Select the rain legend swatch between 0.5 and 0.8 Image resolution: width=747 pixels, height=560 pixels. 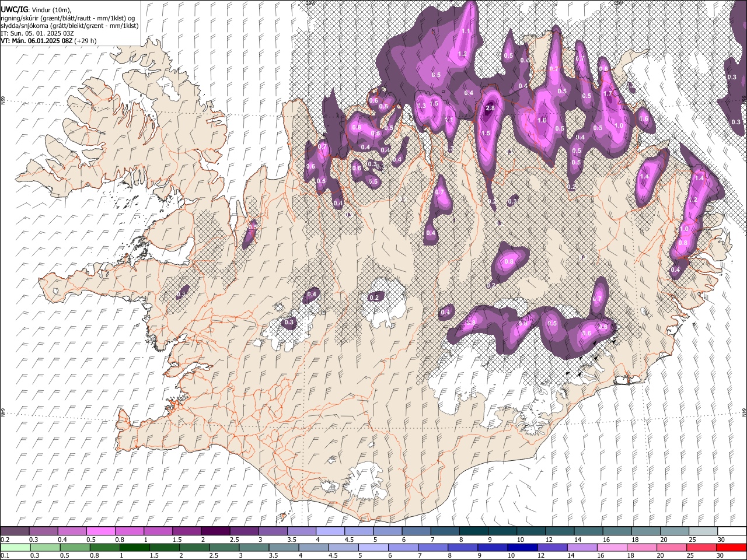click(75, 547)
